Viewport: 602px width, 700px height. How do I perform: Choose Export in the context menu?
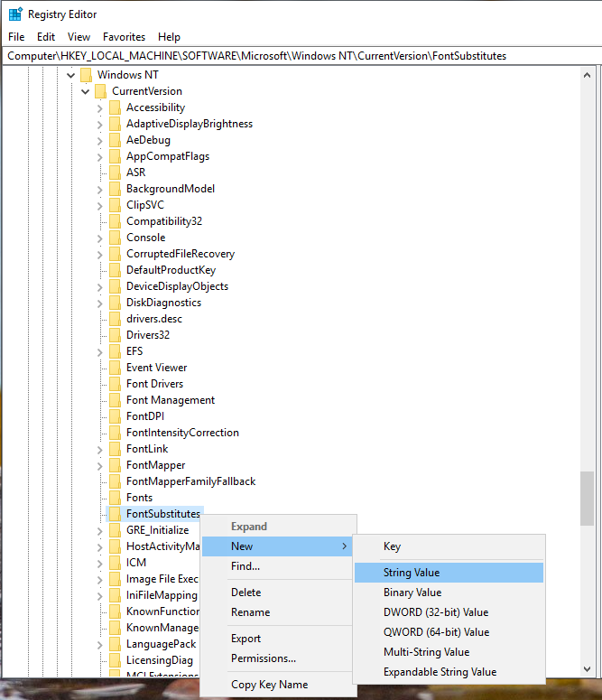(x=277, y=639)
